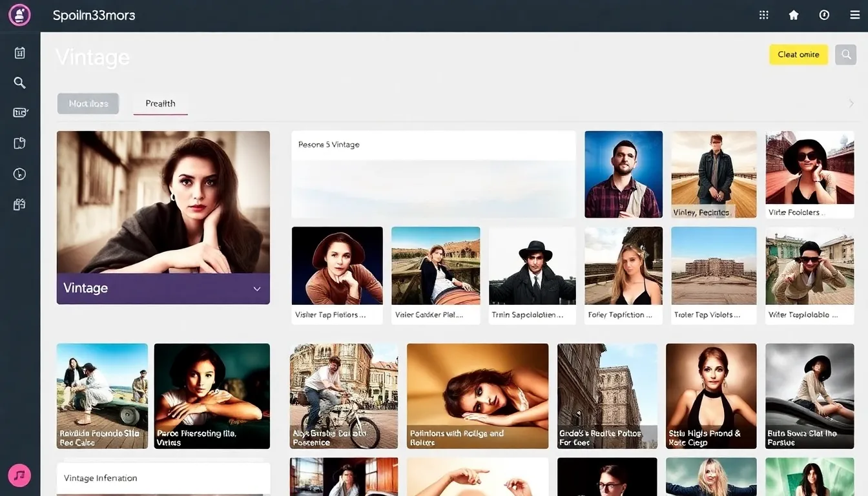
Task: Select the gray Mort tab
Action: [88, 103]
